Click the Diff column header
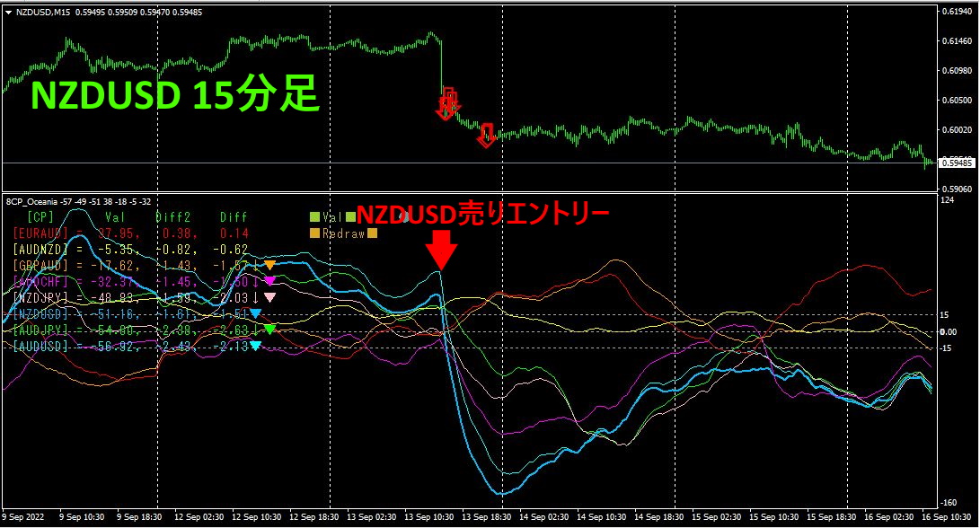This screenshot has width=980, height=528. click(x=234, y=216)
